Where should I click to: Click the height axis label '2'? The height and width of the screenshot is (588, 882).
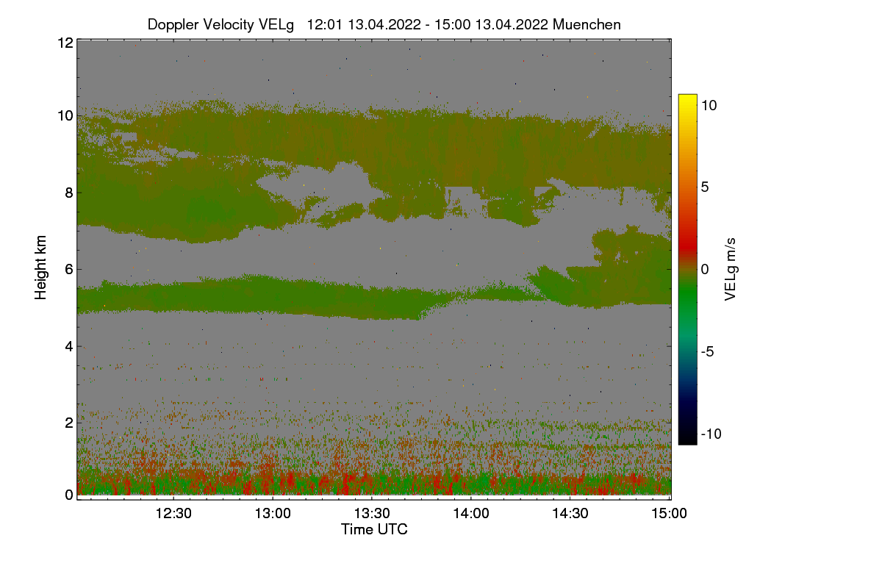(x=69, y=422)
